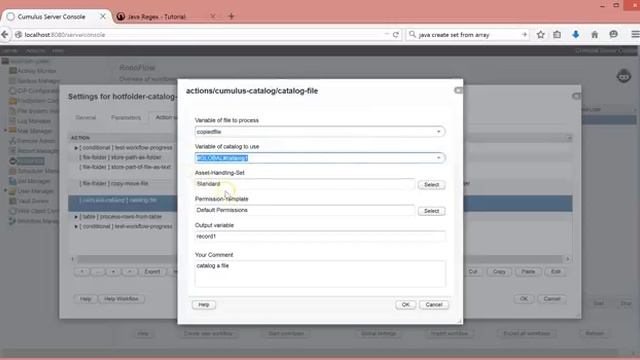Expand the table process-rows-from-table action
This screenshot has height=360, width=640.
pyautogui.click(x=76, y=217)
